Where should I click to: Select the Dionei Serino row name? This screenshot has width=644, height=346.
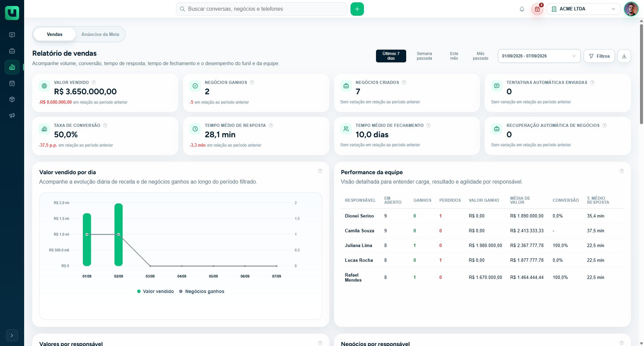(x=359, y=216)
